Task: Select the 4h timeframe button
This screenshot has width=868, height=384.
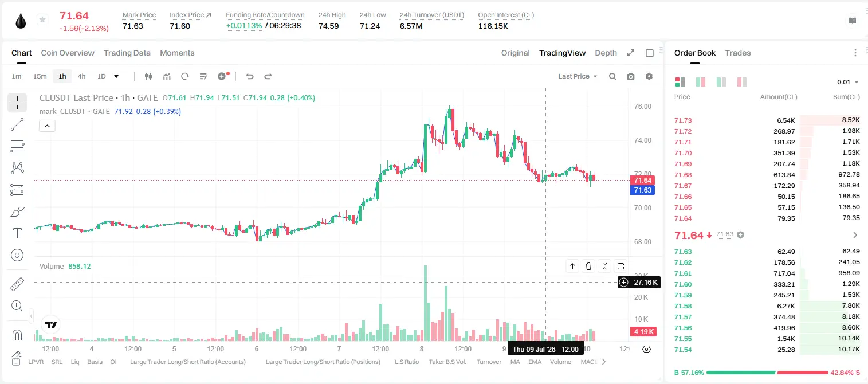Action: point(82,76)
